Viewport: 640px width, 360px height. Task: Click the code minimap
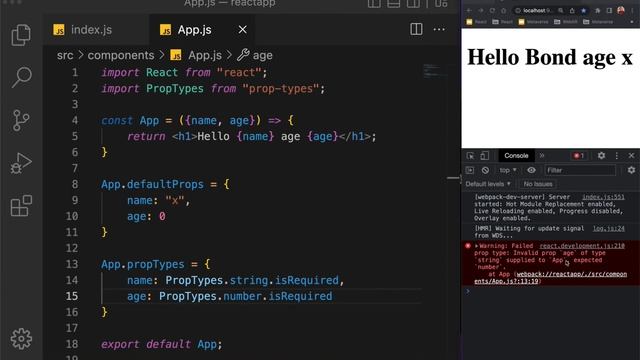click(x=435, y=71)
